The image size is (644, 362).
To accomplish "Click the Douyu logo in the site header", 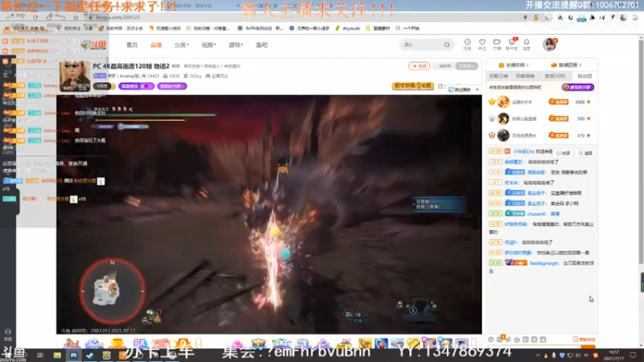I will pyautogui.click(x=94, y=45).
